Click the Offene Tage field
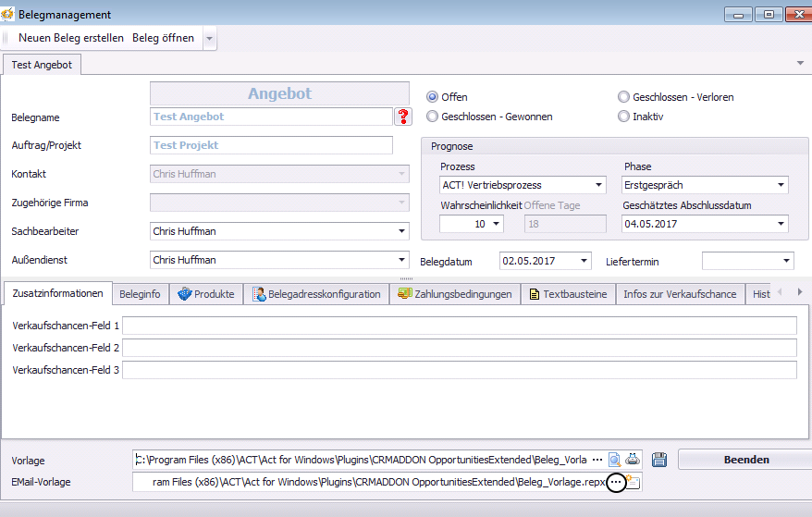Viewport: 812px width, 517px height. (565, 224)
